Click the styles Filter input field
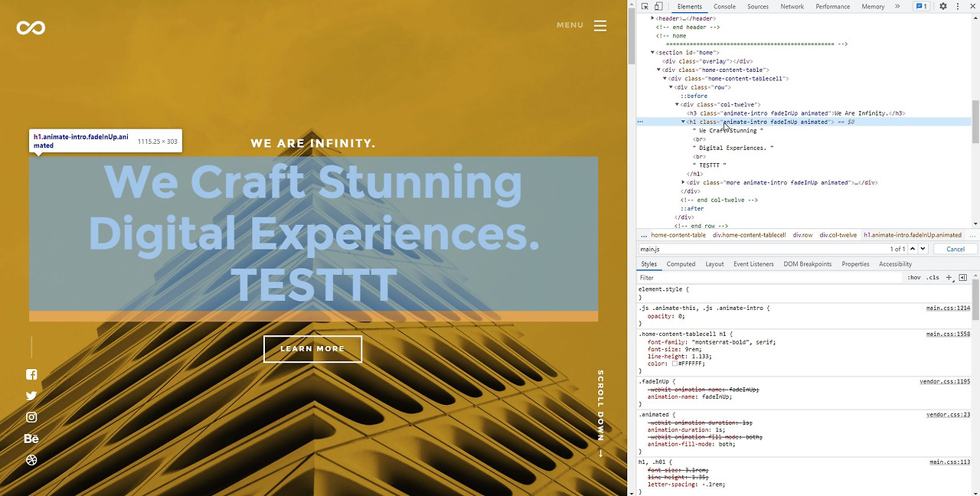This screenshot has width=980, height=496. pos(769,278)
